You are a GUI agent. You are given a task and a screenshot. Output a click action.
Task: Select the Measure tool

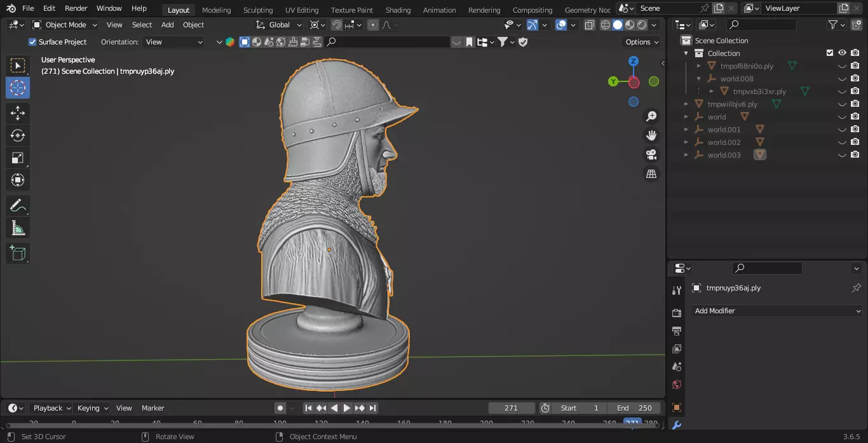pos(18,228)
